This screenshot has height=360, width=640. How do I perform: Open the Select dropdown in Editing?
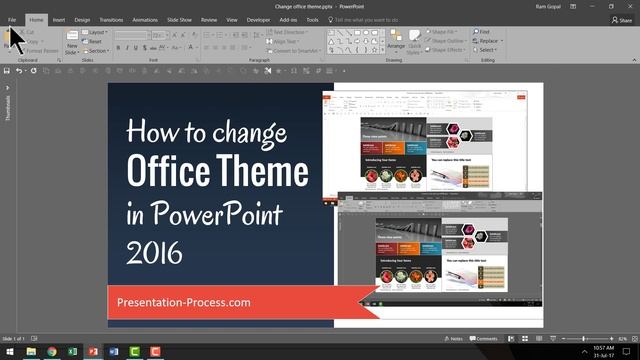485,50
